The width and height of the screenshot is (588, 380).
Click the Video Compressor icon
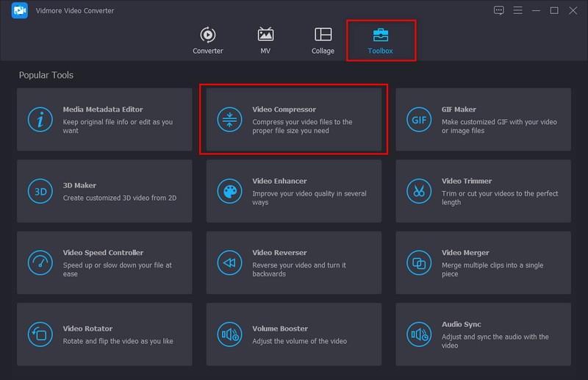coord(229,120)
